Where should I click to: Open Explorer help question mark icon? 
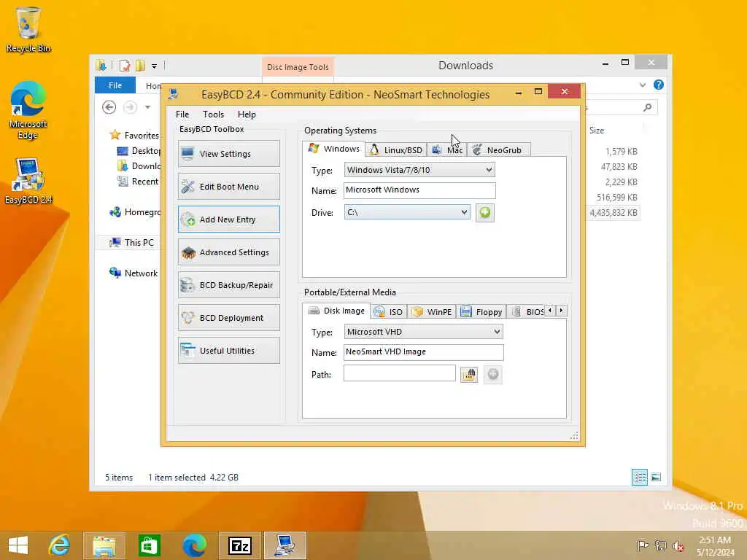coord(659,85)
